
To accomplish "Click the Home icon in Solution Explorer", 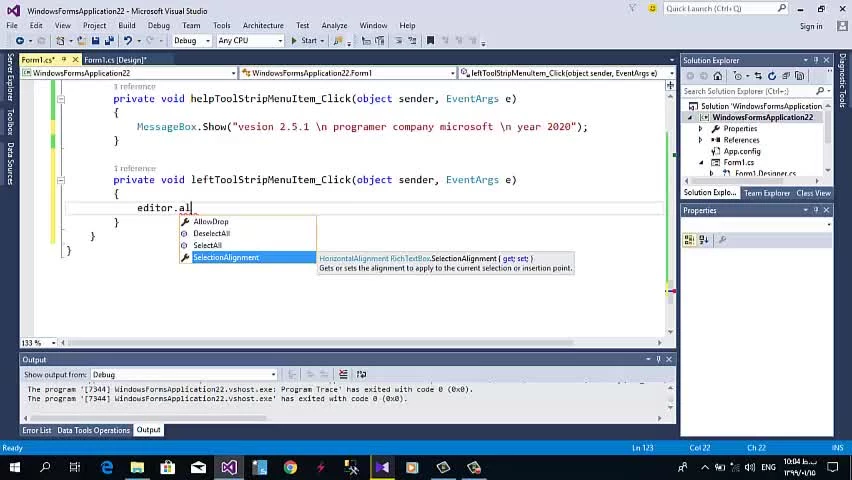I will (718, 76).
